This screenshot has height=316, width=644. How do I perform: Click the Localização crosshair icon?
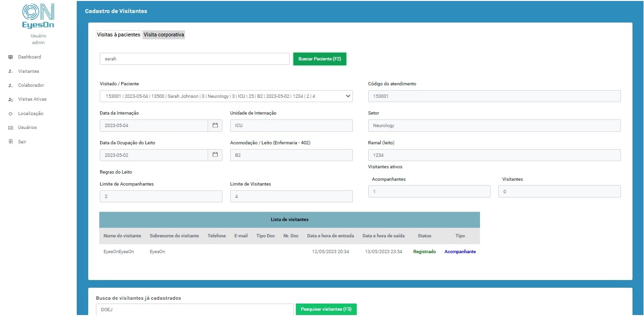pyautogui.click(x=11, y=114)
